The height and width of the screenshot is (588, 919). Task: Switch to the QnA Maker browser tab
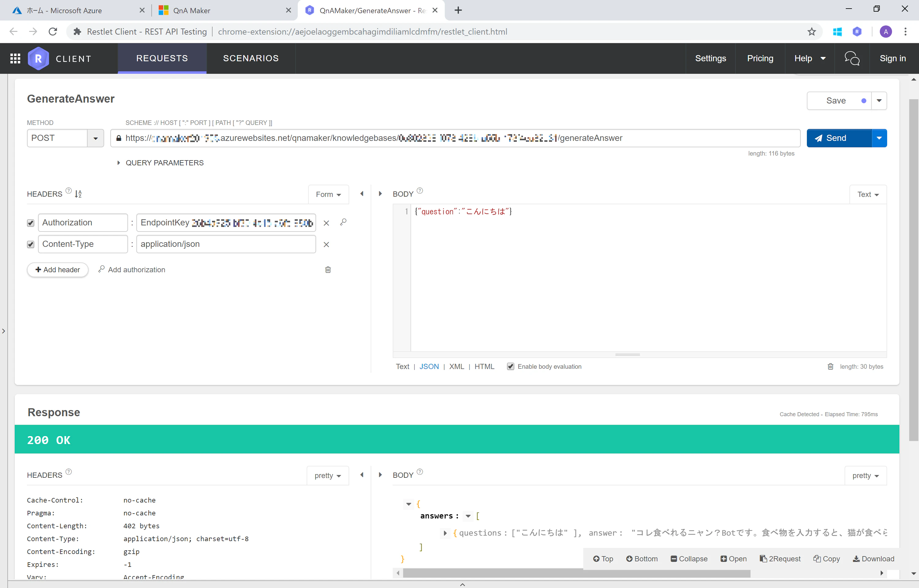point(225,10)
